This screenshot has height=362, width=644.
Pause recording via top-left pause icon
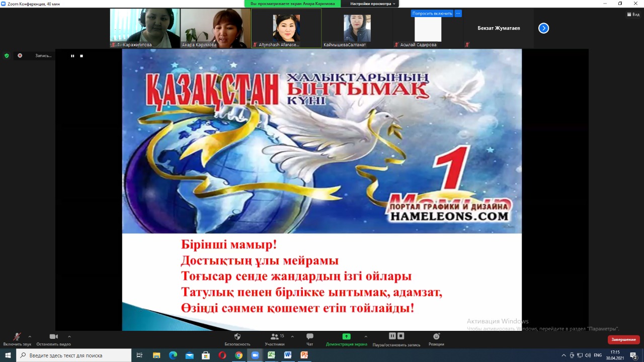[72, 56]
